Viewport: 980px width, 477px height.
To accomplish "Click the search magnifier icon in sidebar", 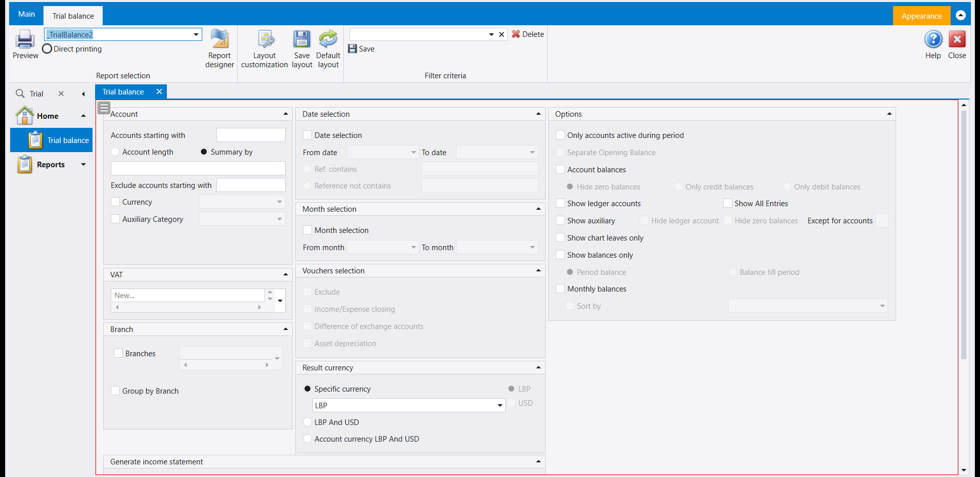I will 20,93.
